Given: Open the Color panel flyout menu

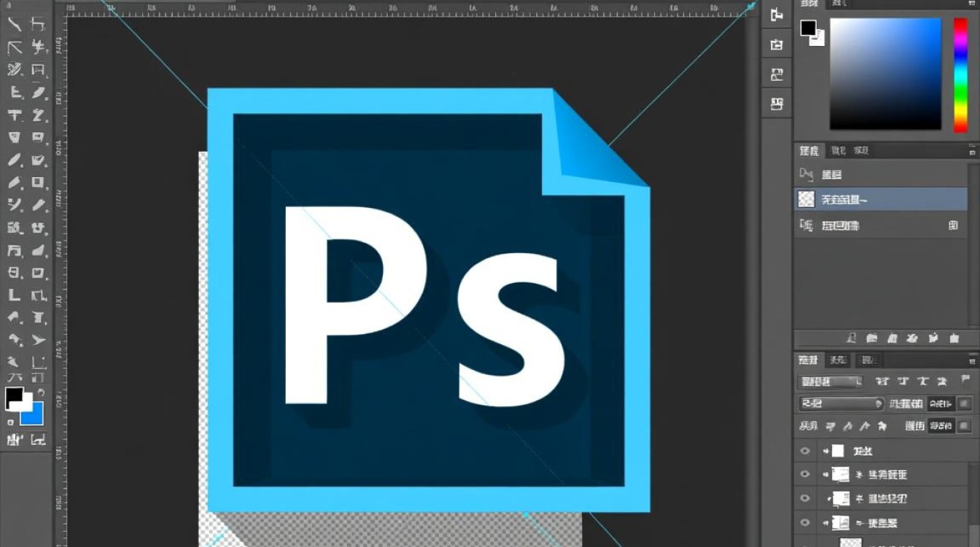Looking at the screenshot, I should click(x=973, y=4).
